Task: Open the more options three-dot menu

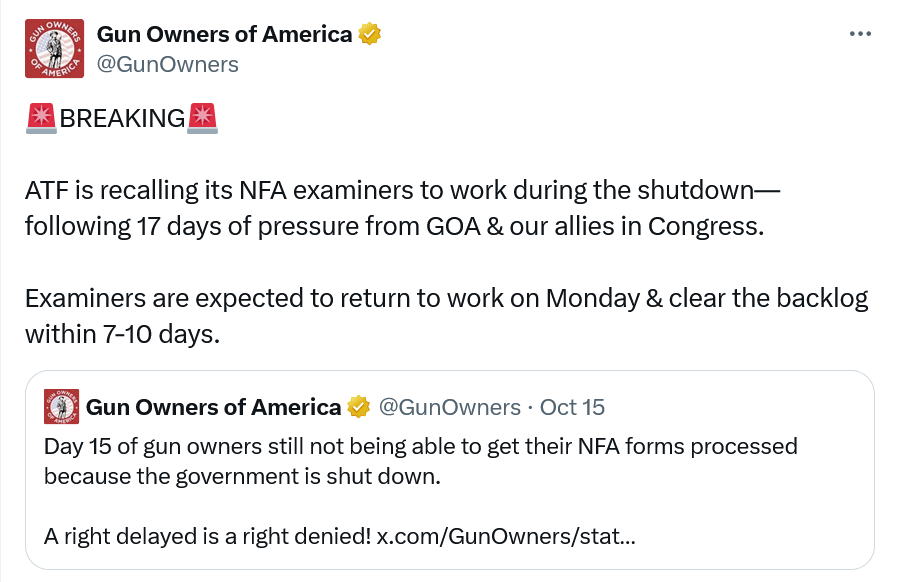Action: coord(860,34)
